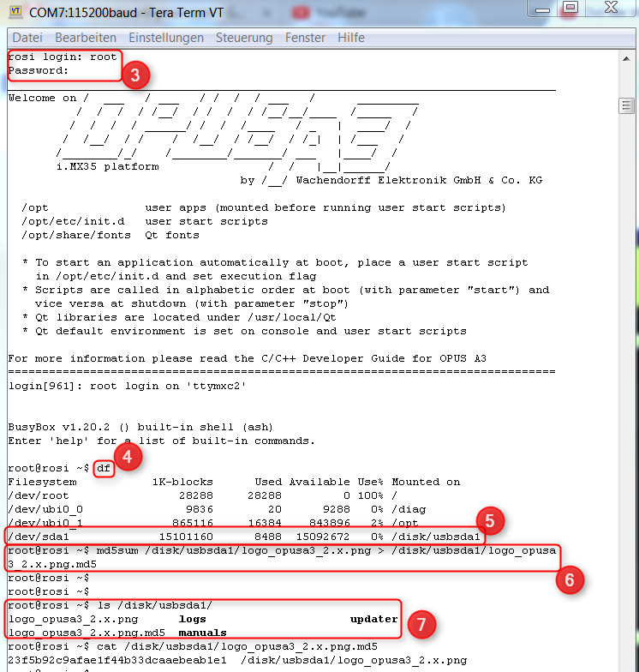Open the Bearbeiten menu

tap(86, 38)
